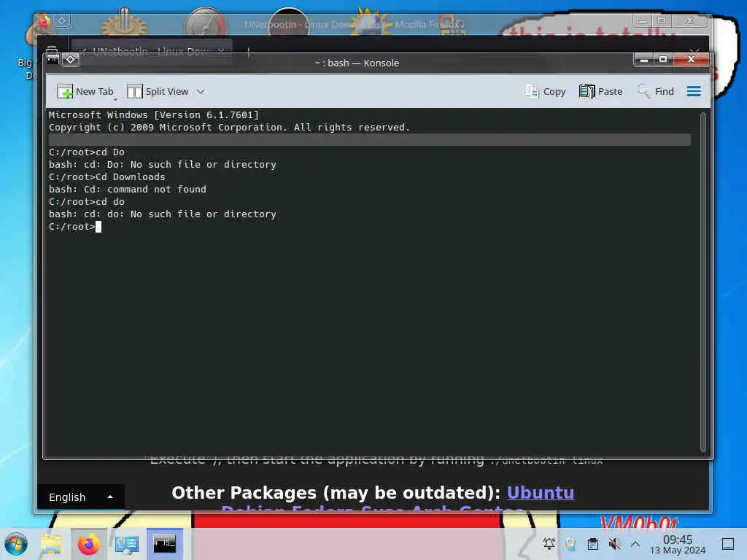Open the clipboard tray icon
747x560 pixels.
[592, 544]
